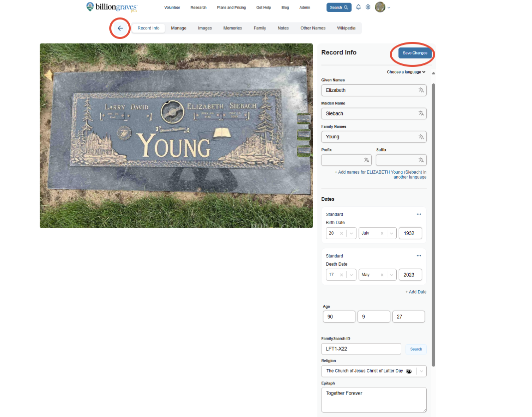Click the age years field 90
This screenshot has width=532, height=417.
[x=339, y=317]
